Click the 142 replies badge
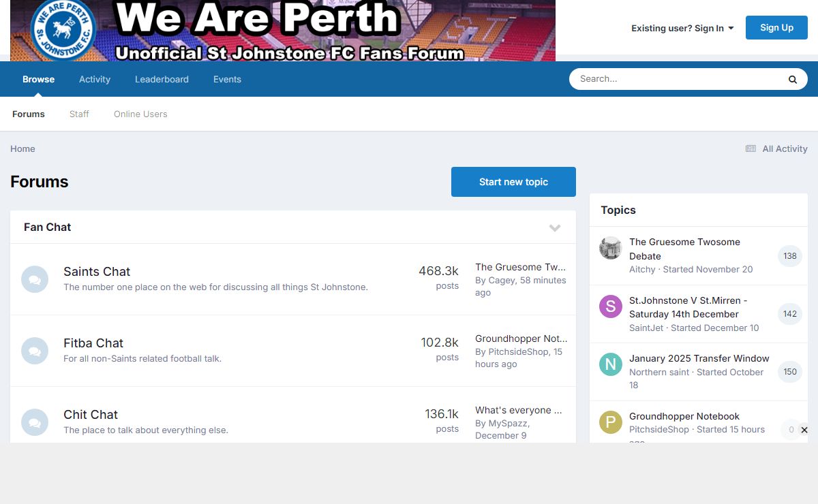The image size is (818, 504). click(790, 314)
